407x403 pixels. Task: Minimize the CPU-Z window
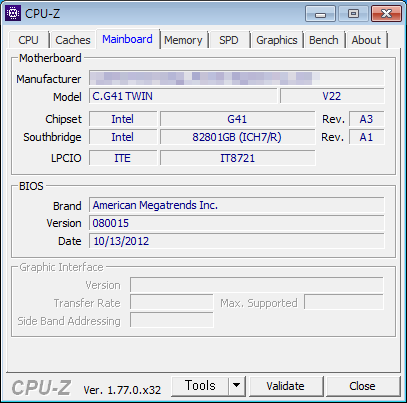(x=320, y=14)
